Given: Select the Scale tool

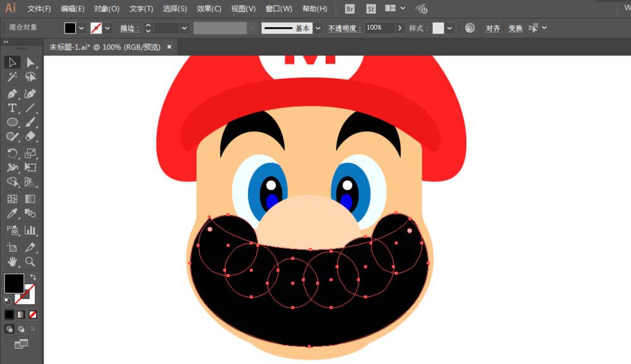Looking at the screenshot, I should (x=30, y=153).
